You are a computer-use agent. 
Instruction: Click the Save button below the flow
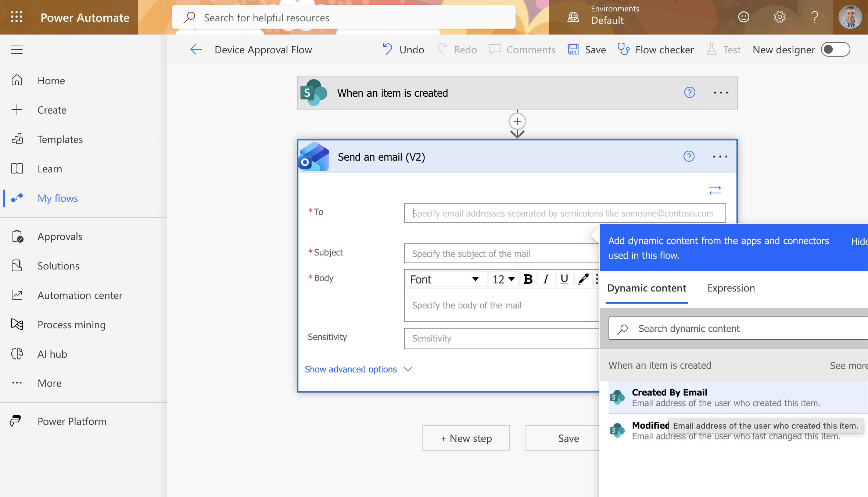tap(562, 438)
